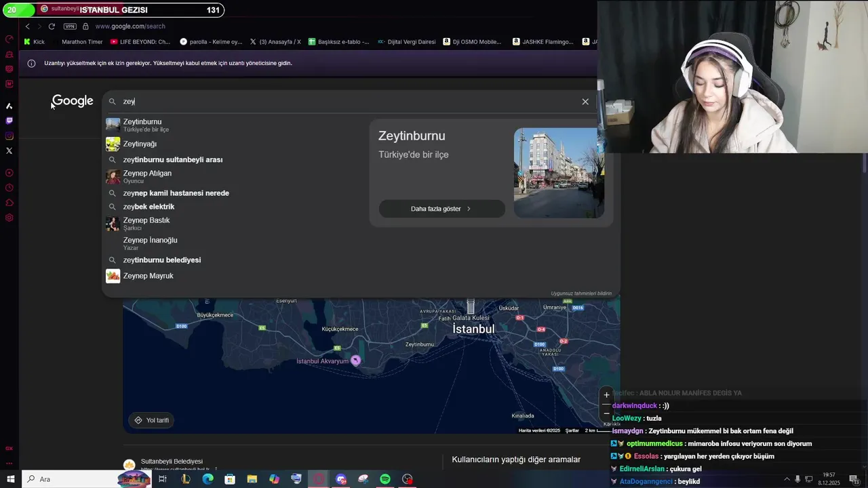Click the browser back arrow

click(x=27, y=26)
